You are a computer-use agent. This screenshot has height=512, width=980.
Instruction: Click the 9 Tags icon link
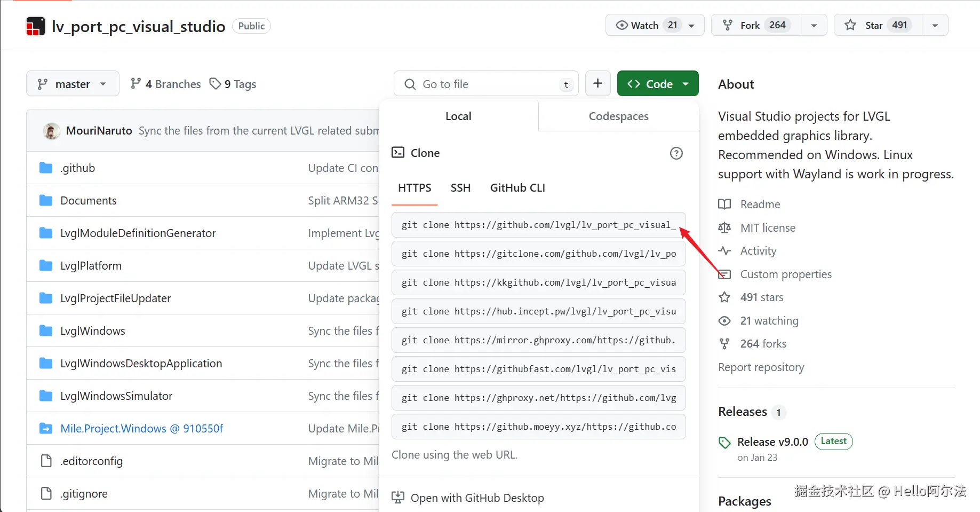[x=215, y=84]
